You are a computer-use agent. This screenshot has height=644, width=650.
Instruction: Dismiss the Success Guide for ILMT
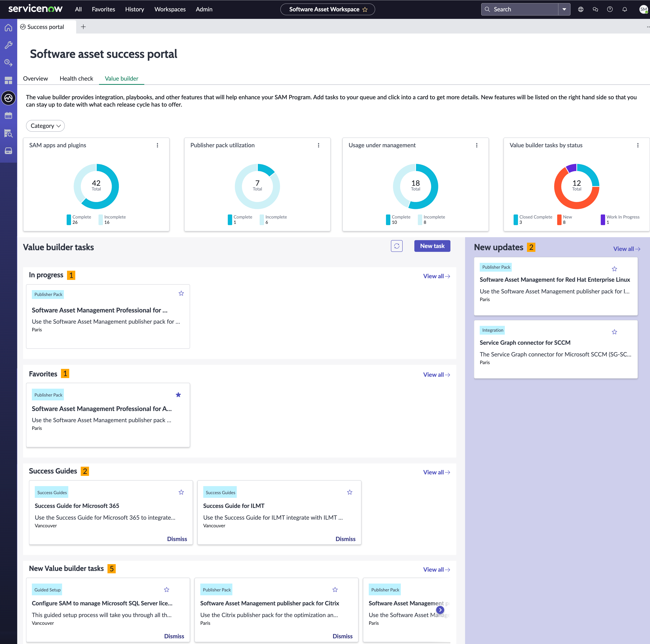346,539
